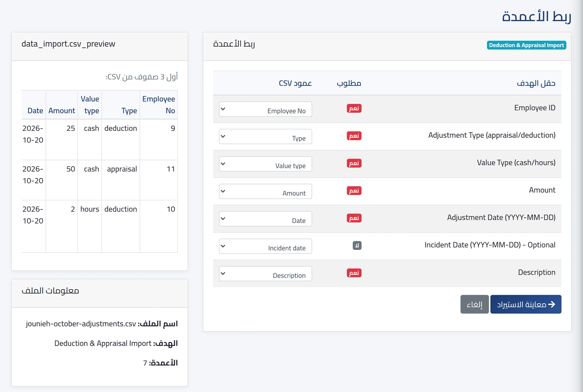Image resolution: width=583 pixels, height=392 pixels.
Task: Open the Employee No column dropdown
Action: (265, 109)
